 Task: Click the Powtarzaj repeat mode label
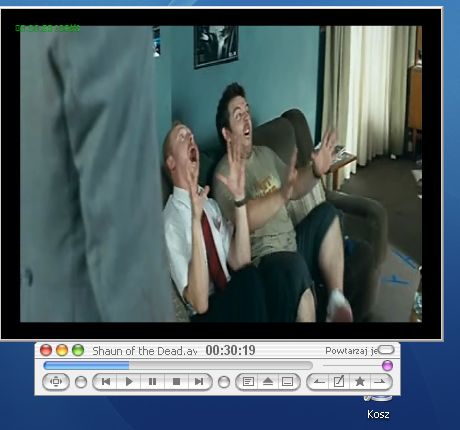coord(351,351)
